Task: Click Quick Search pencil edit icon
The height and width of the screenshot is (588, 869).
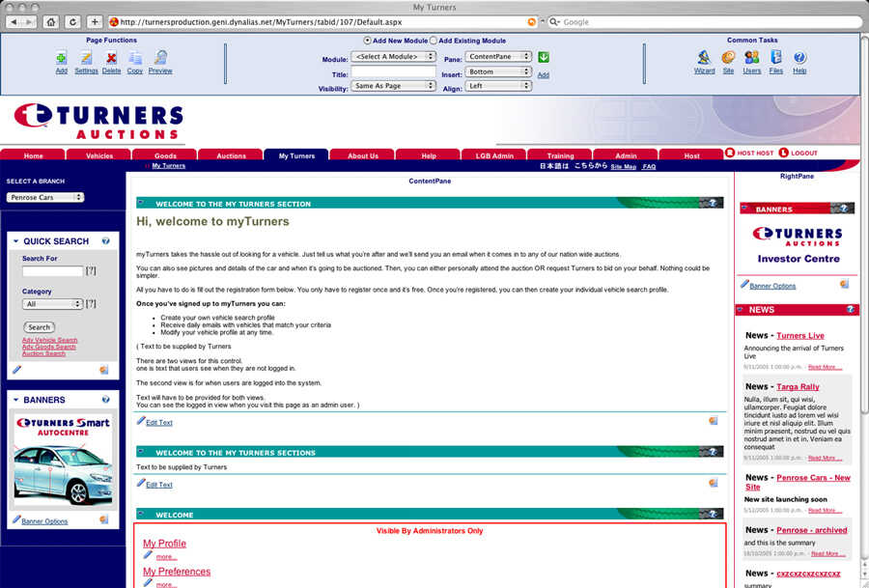Action: [16, 370]
